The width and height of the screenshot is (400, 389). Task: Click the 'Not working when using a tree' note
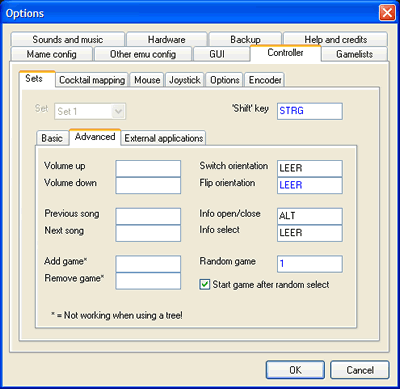click(117, 315)
